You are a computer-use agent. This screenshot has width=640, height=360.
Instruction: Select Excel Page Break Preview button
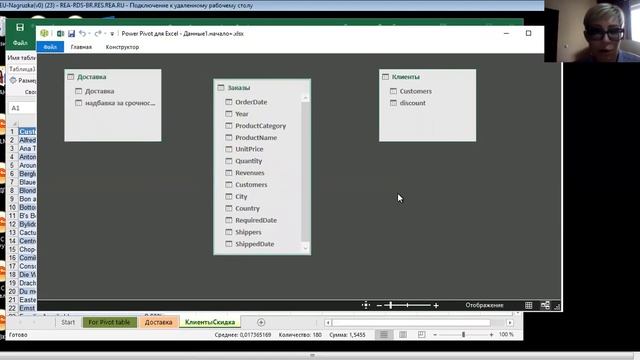(422, 335)
